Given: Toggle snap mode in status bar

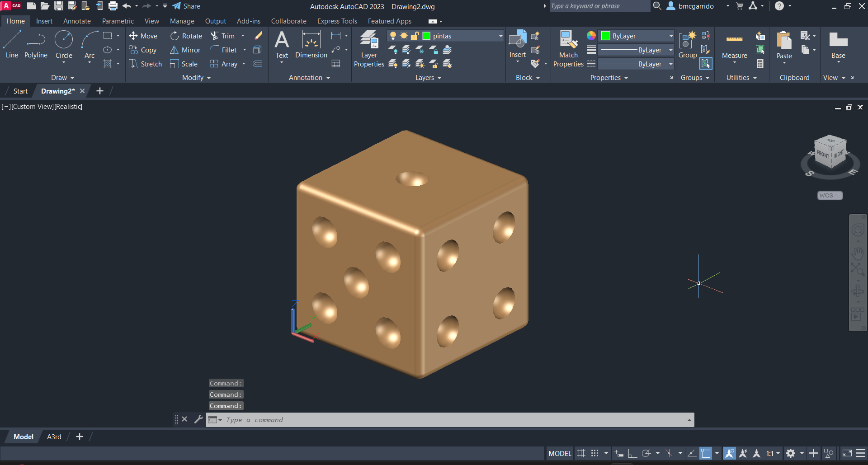Looking at the screenshot, I should 595,453.
